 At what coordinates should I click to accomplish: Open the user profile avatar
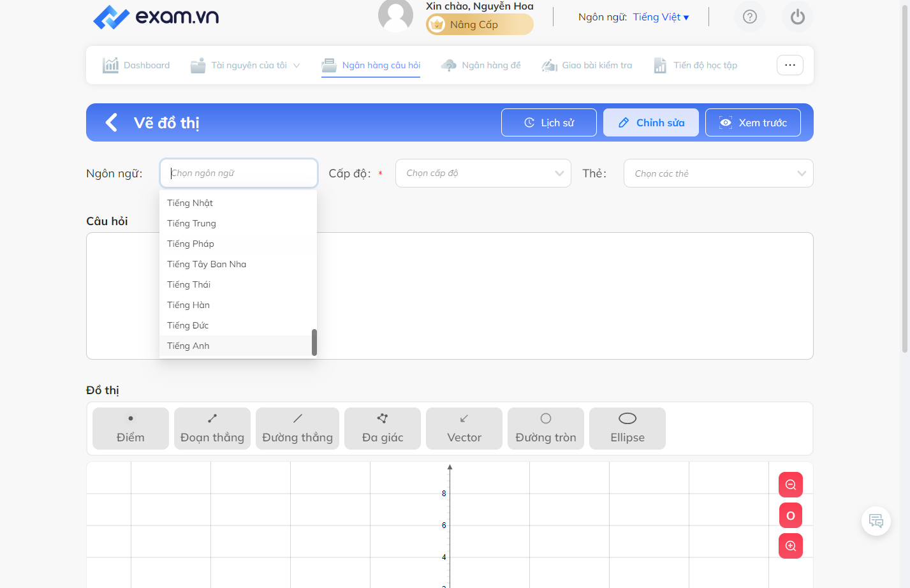point(395,15)
